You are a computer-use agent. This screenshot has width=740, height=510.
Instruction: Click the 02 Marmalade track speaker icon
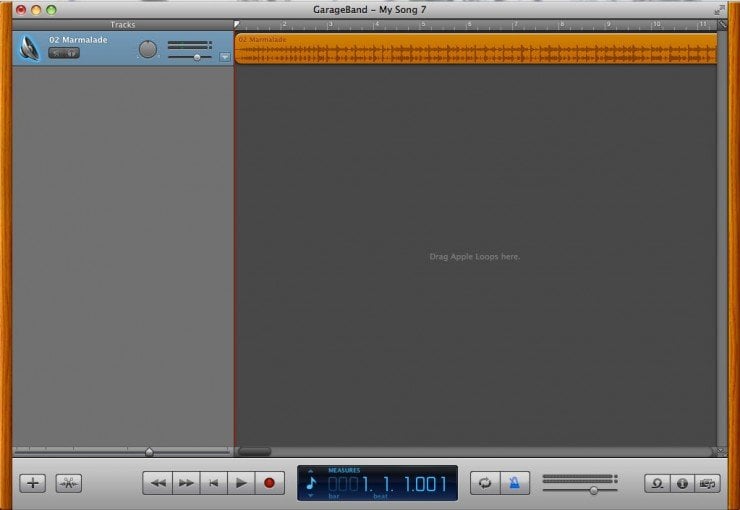coord(29,48)
